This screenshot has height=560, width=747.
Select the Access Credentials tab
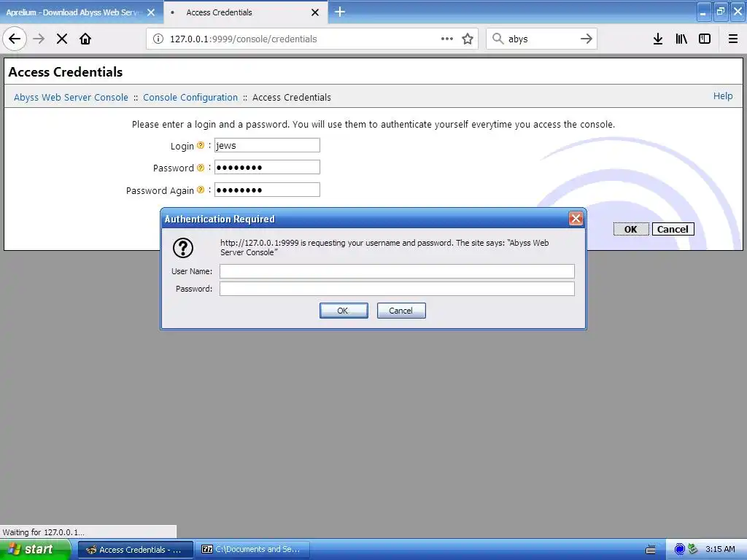coord(246,12)
